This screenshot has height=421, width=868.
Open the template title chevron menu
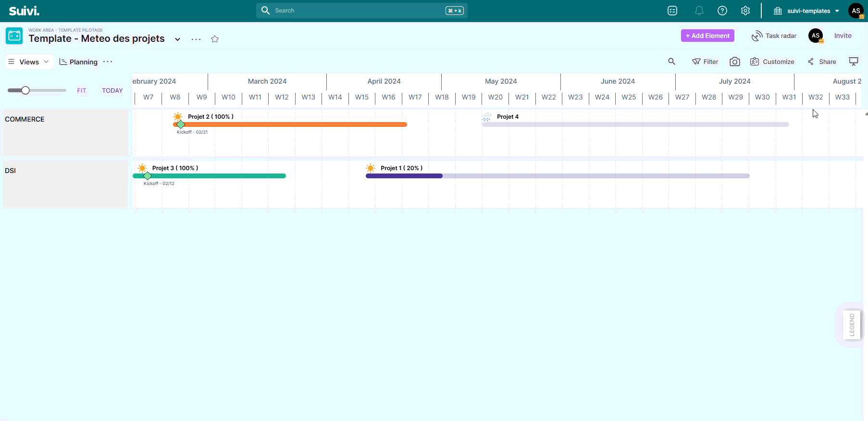point(177,39)
